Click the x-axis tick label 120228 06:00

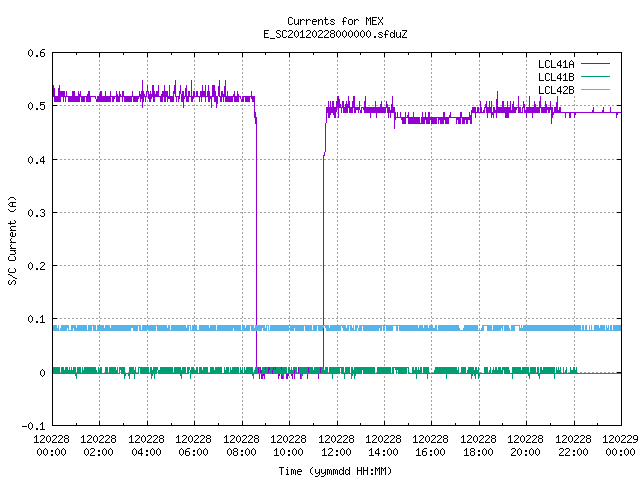click(194, 446)
